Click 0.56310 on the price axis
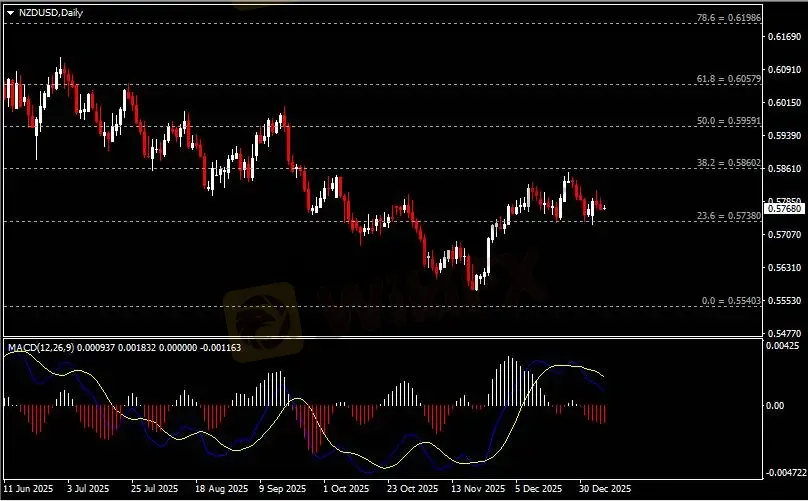The width and height of the screenshot is (808, 501). point(785,268)
